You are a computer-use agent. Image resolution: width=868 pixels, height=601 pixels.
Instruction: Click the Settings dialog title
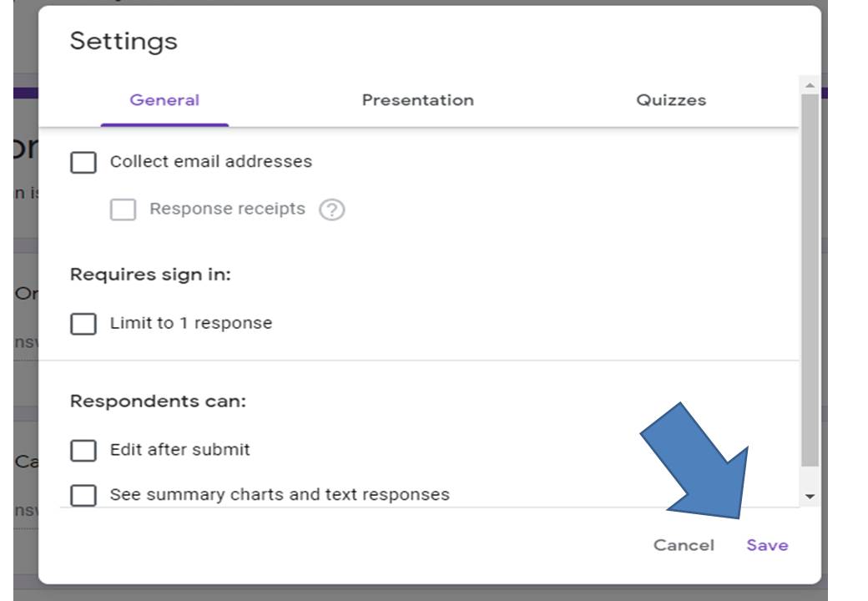(x=124, y=41)
